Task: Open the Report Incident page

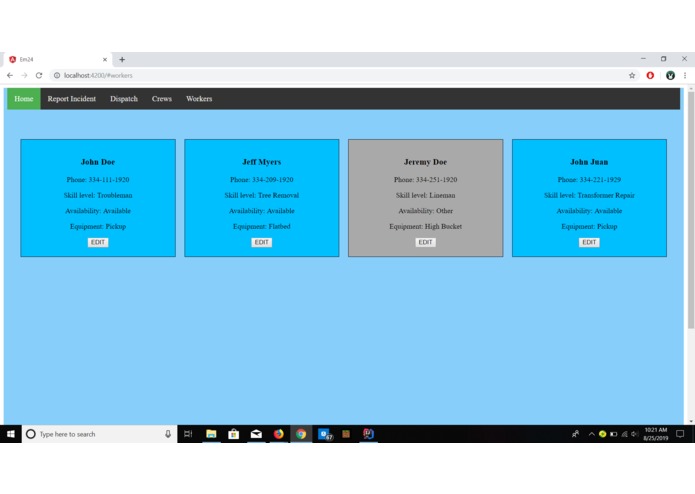Action: coord(72,99)
